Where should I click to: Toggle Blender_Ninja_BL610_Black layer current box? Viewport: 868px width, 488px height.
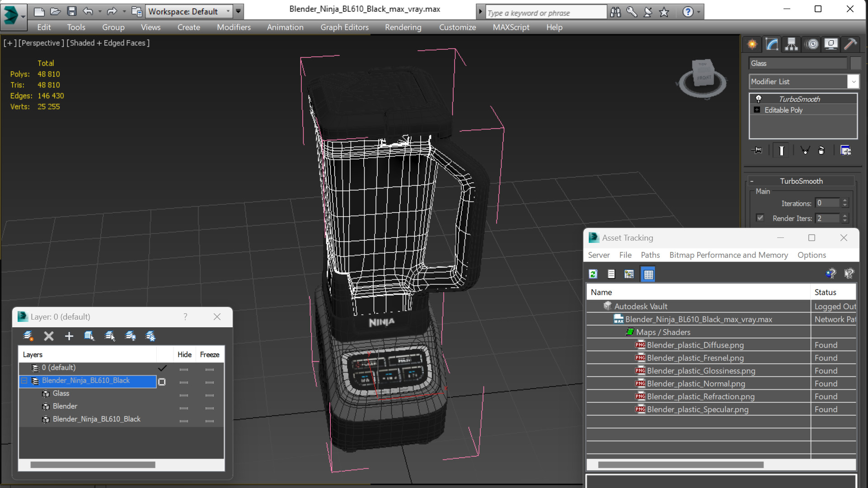point(162,382)
